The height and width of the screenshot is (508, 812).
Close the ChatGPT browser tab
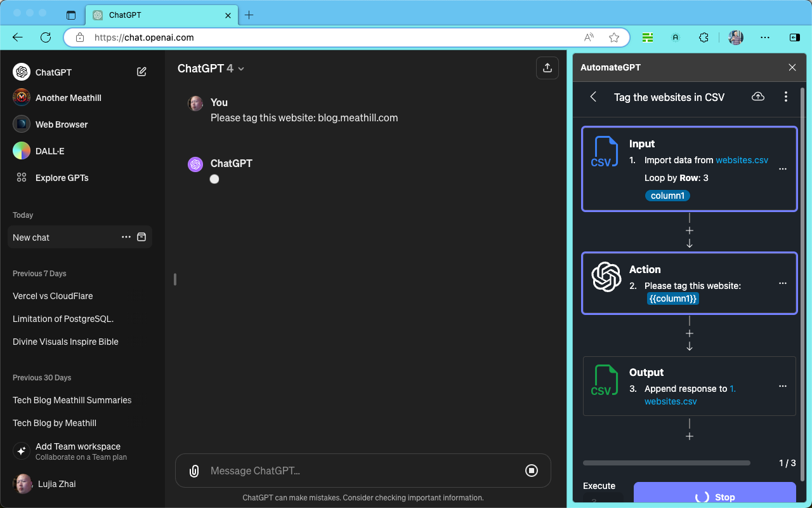coord(227,15)
